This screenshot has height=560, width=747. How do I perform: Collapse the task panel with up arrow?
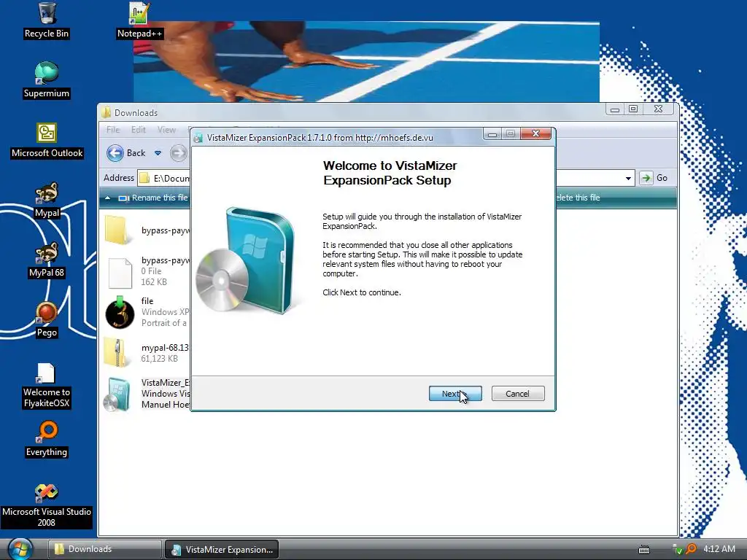(108, 198)
